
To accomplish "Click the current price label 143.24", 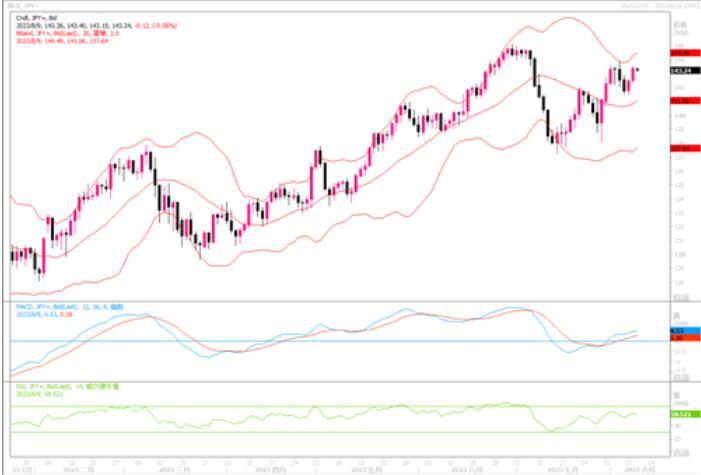I will (682, 71).
